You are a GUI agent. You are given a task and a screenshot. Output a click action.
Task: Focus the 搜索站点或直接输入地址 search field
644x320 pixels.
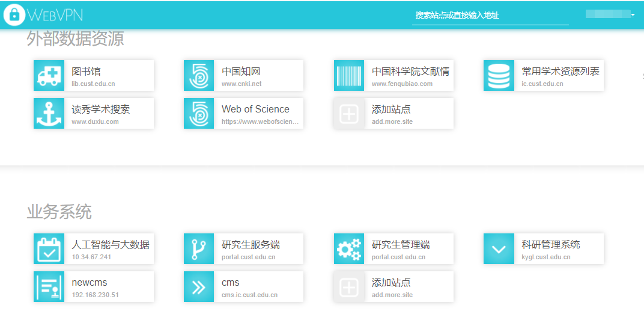[x=490, y=16]
